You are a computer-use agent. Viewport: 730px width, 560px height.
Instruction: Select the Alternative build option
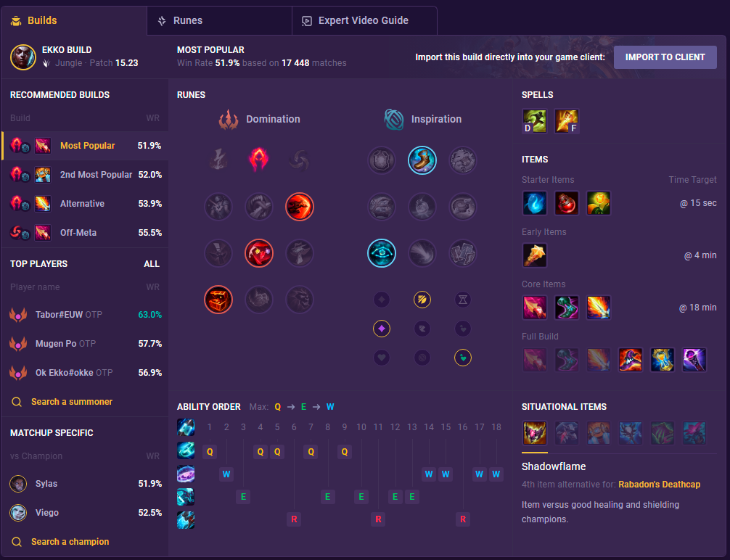pyautogui.click(x=86, y=203)
